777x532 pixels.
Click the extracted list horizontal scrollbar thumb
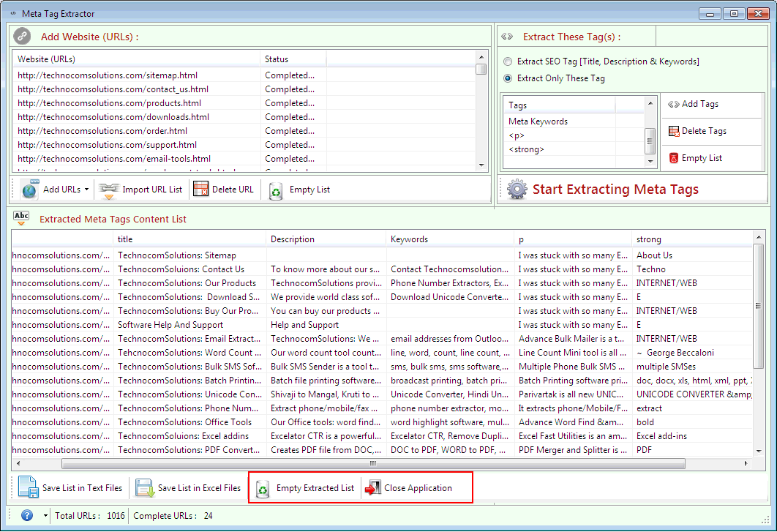(x=373, y=463)
